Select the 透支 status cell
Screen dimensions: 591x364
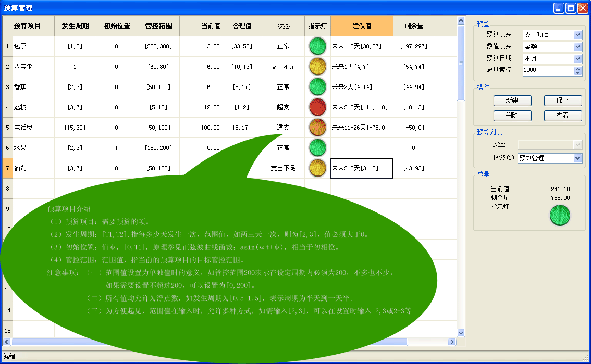(284, 128)
